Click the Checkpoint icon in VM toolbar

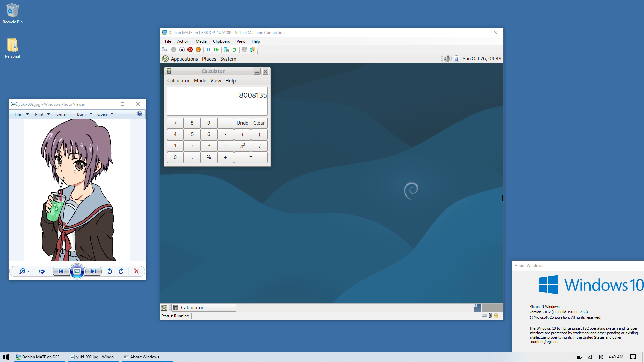click(226, 50)
